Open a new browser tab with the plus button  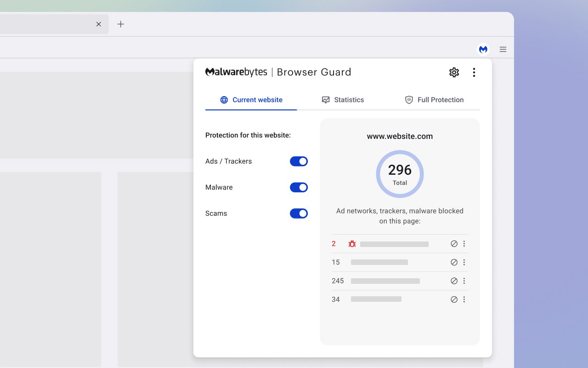(x=120, y=24)
